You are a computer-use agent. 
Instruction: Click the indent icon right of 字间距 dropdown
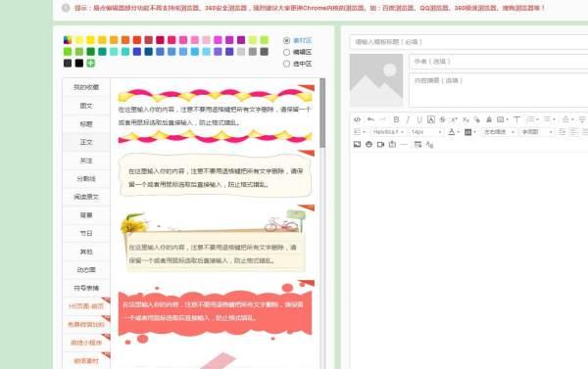coord(562,132)
